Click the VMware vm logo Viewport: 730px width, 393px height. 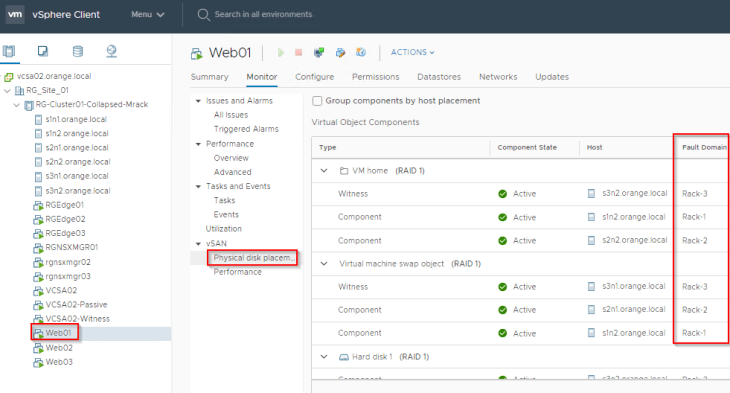coord(15,14)
